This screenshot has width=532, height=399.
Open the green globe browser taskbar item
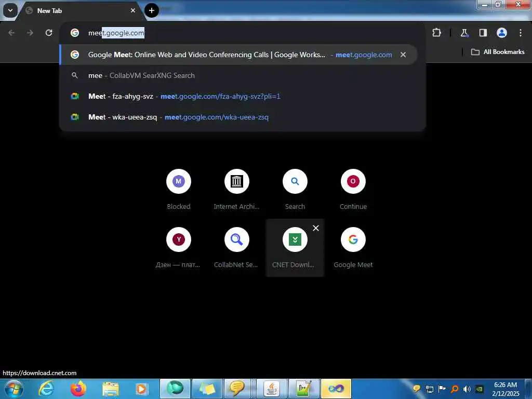click(175, 389)
